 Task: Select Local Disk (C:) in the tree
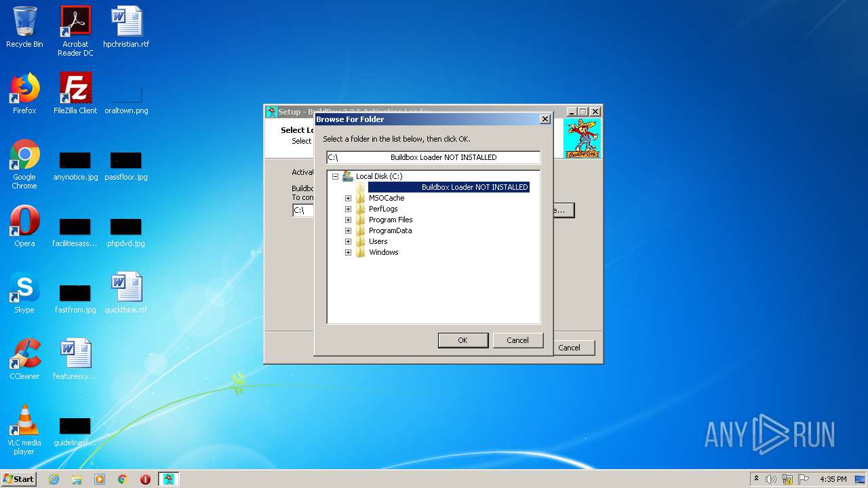[x=378, y=176]
